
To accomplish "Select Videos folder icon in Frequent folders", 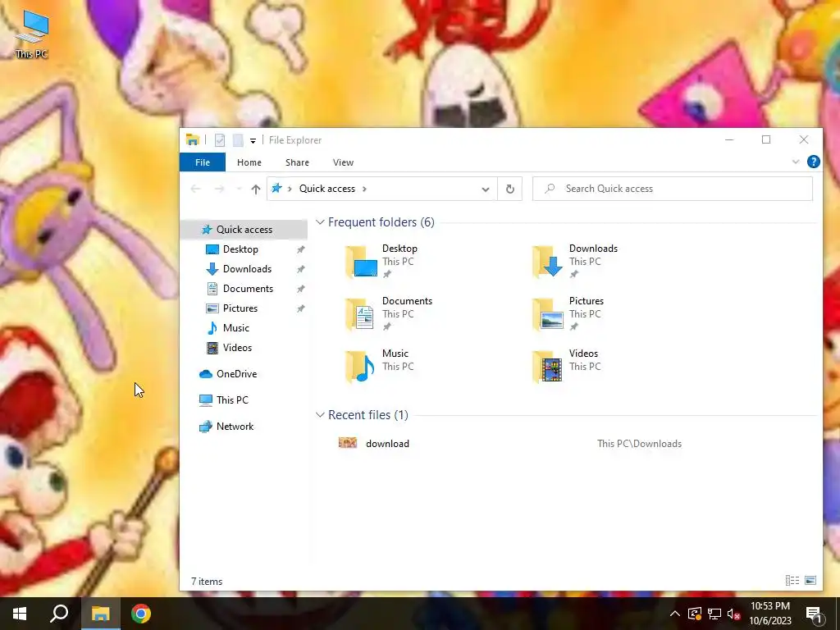I will click(547, 367).
